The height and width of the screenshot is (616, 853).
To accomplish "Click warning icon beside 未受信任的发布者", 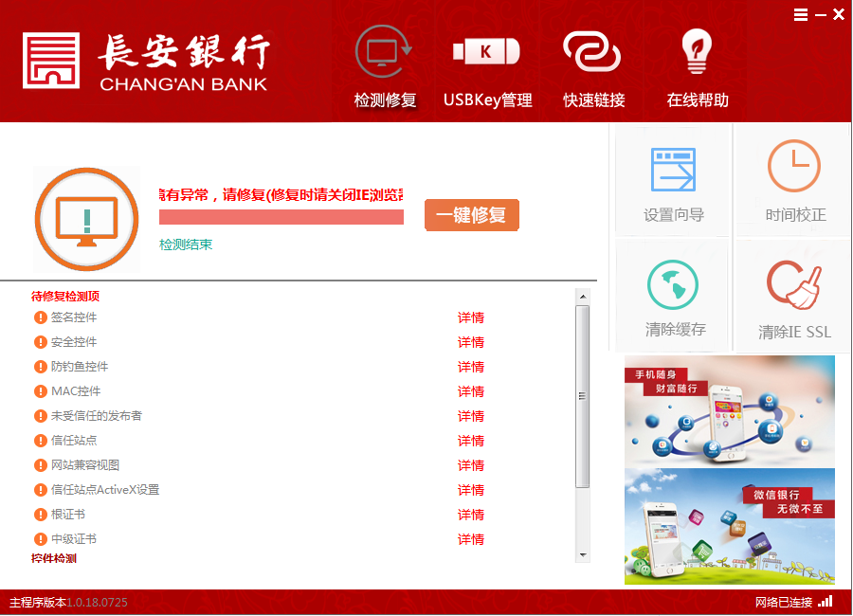I will click(40, 416).
